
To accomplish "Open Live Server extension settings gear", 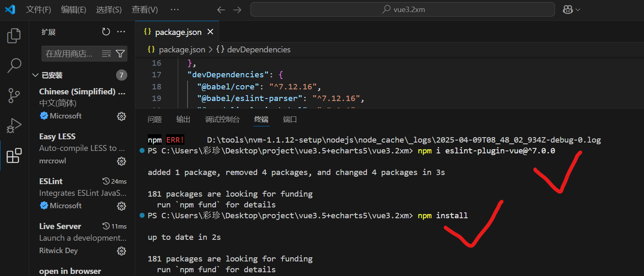I will click(x=121, y=251).
